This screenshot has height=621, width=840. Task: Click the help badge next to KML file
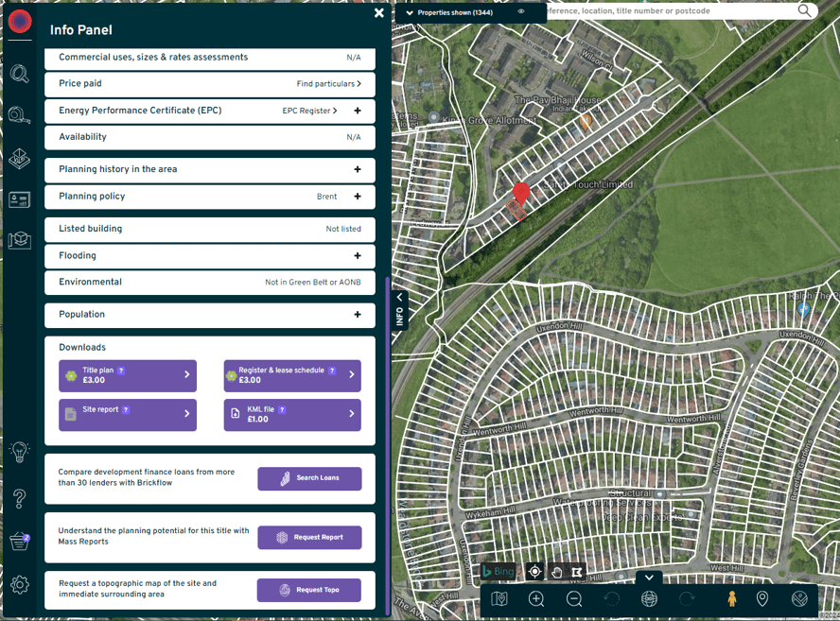(x=282, y=409)
